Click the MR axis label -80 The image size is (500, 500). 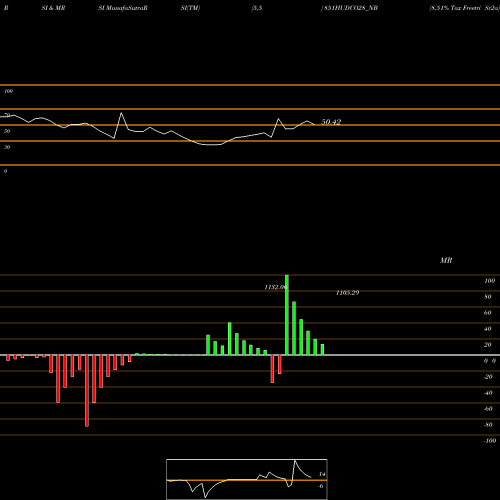point(488,425)
